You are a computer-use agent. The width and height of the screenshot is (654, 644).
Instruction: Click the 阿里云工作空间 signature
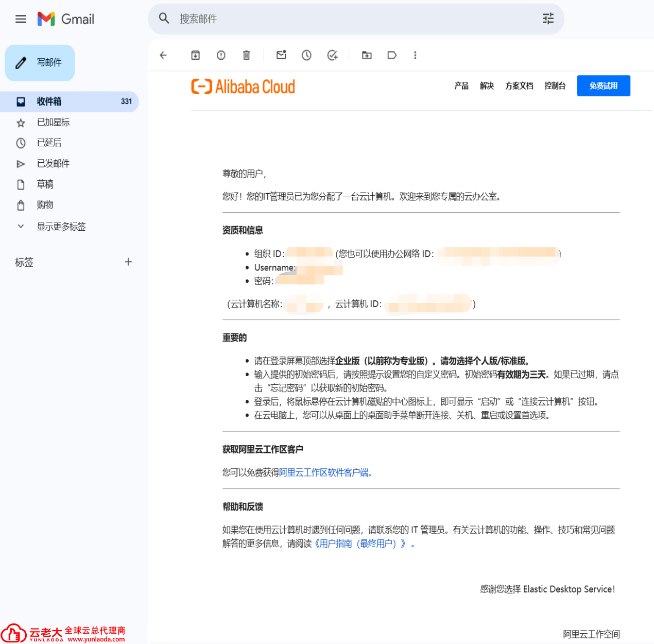click(x=591, y=634)
